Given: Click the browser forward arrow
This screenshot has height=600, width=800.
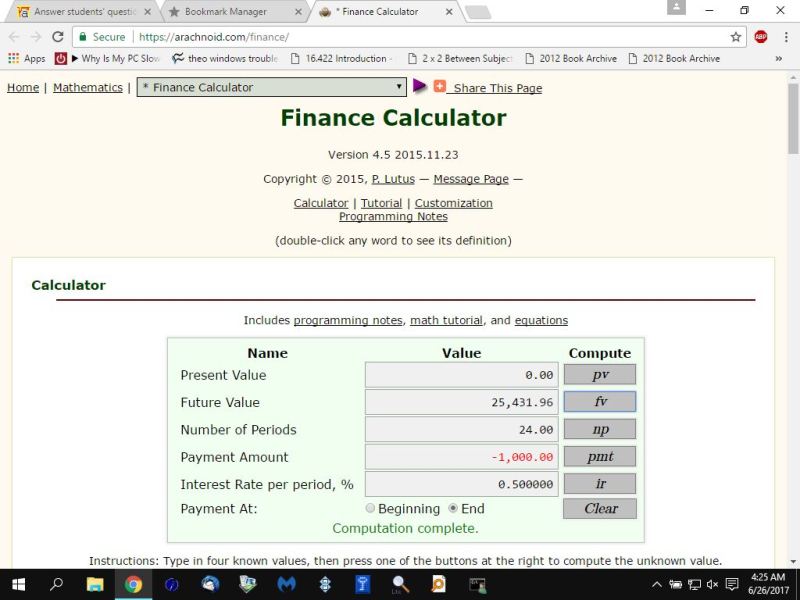Looking at the screenshot, I should click(36, 37).
